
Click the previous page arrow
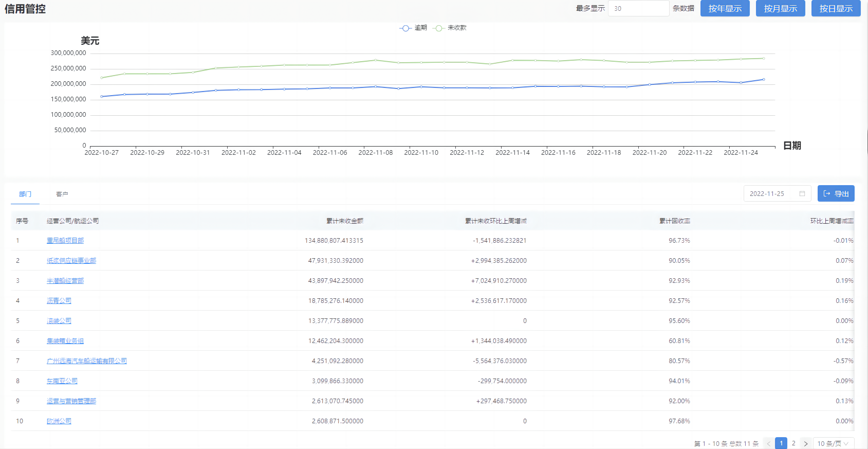tap(769, 443)
